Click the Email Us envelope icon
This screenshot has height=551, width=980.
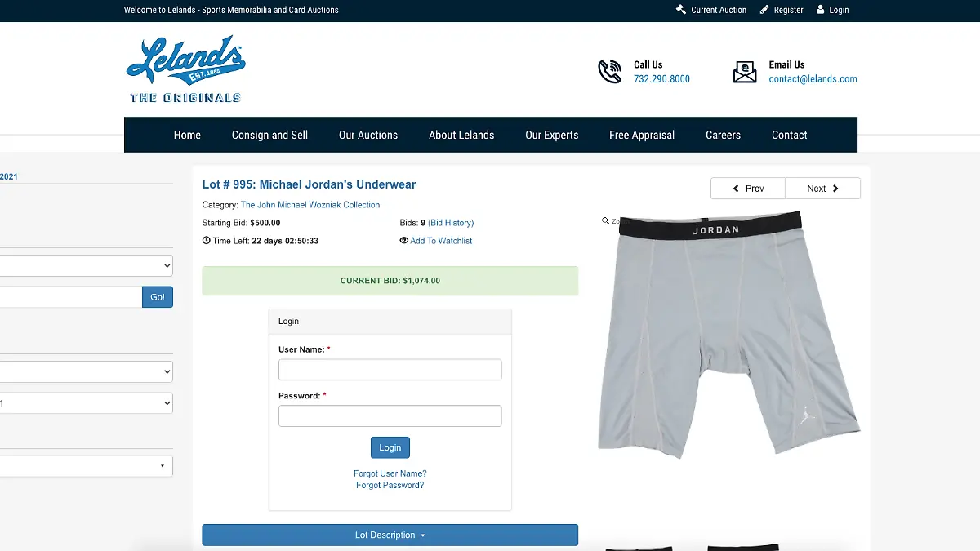(745, 72)
